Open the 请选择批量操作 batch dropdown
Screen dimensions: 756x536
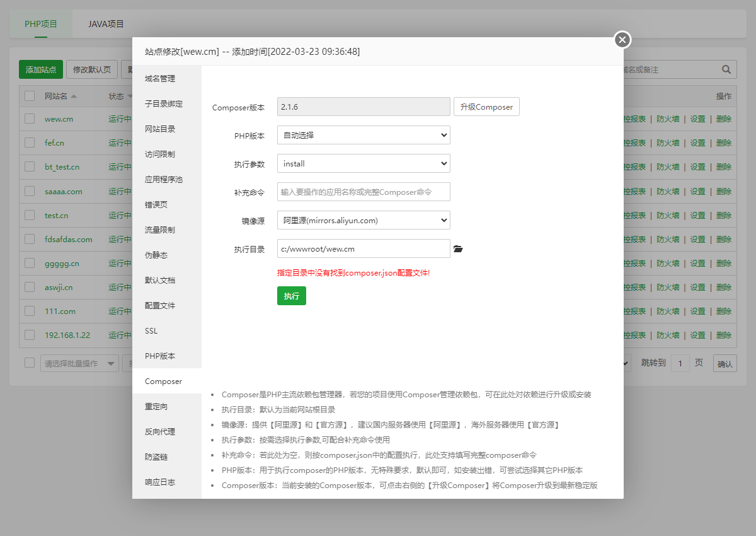click(79, 363)
